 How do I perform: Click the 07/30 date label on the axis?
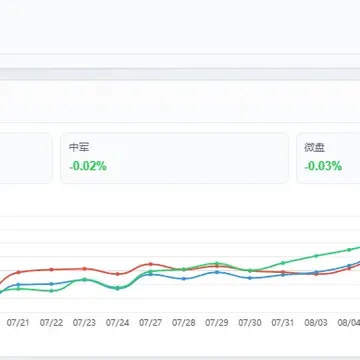250,323
